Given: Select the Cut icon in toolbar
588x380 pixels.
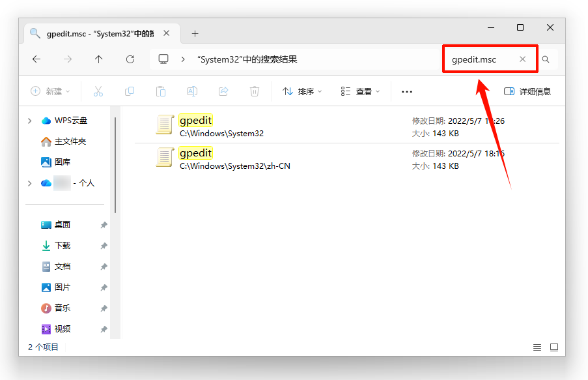Looking at the screenshot, I should tap(98, 91).
